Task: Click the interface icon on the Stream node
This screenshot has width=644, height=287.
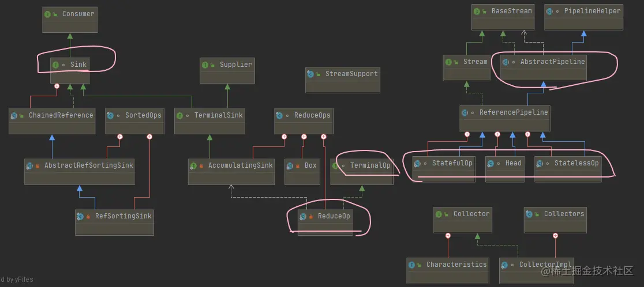Action: pos(448,62)
